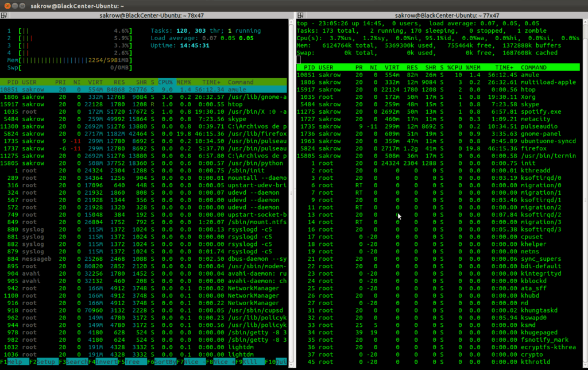Click spotify.exe row in top pane
The width and height of the screenshot is (588, 370).
point(438,112)
